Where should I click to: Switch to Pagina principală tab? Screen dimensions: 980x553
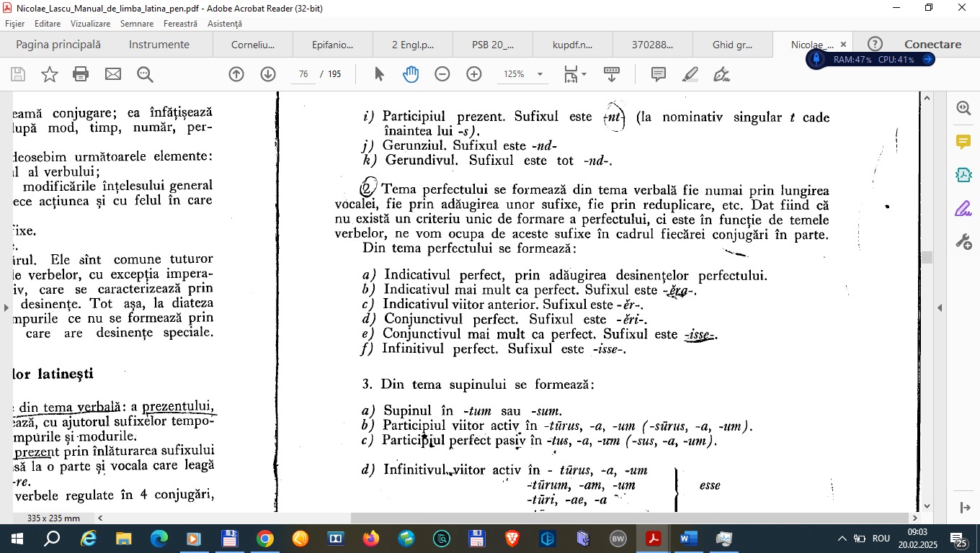[58, 45]
